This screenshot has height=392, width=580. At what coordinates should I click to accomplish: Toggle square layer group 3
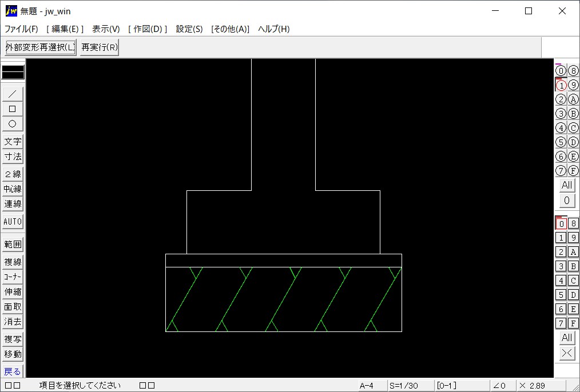[561, 266]
